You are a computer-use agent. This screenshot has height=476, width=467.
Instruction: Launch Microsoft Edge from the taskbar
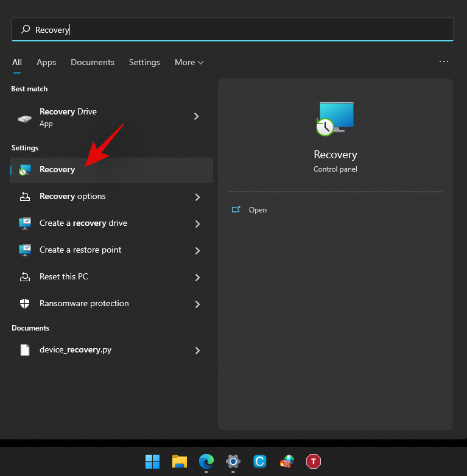click(206, 461)
